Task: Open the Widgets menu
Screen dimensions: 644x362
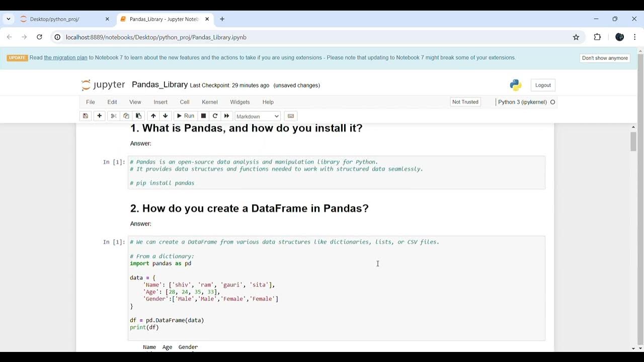Action: click(240, 102)
